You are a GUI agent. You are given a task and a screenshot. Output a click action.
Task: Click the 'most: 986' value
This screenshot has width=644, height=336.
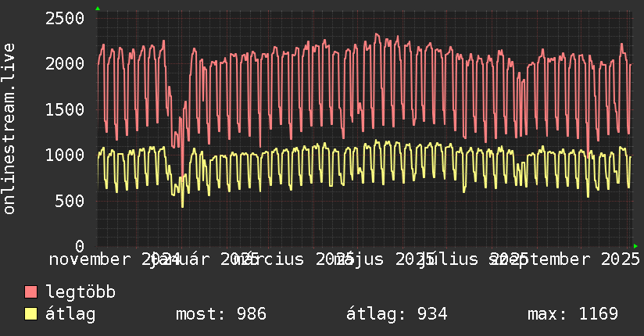click(221, 314)
